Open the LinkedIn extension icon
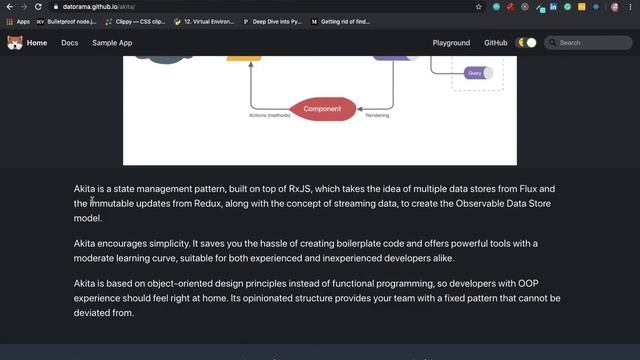Screen dimensions: 640x360 tap(553, 7)
